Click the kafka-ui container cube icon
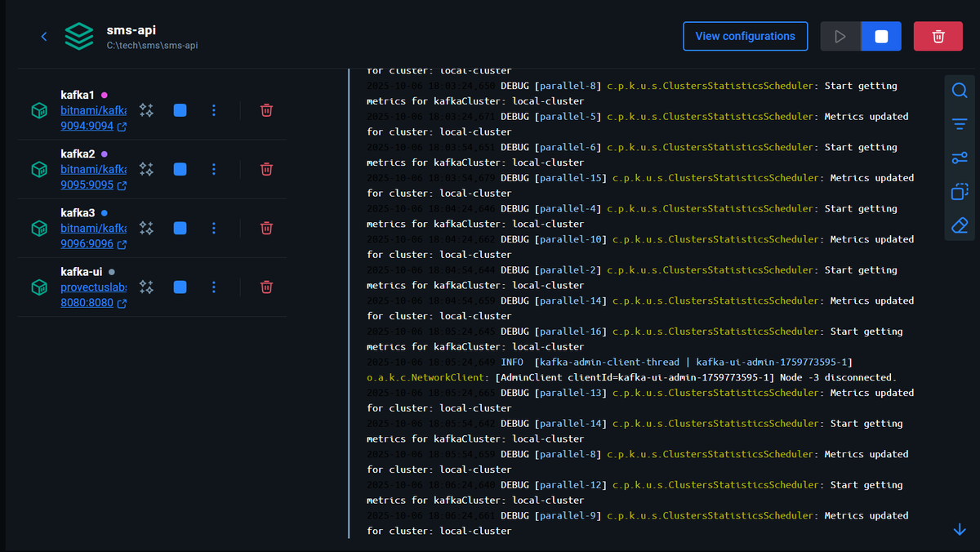The width and height of the screenshot is (980, 552). click(39, 287)
